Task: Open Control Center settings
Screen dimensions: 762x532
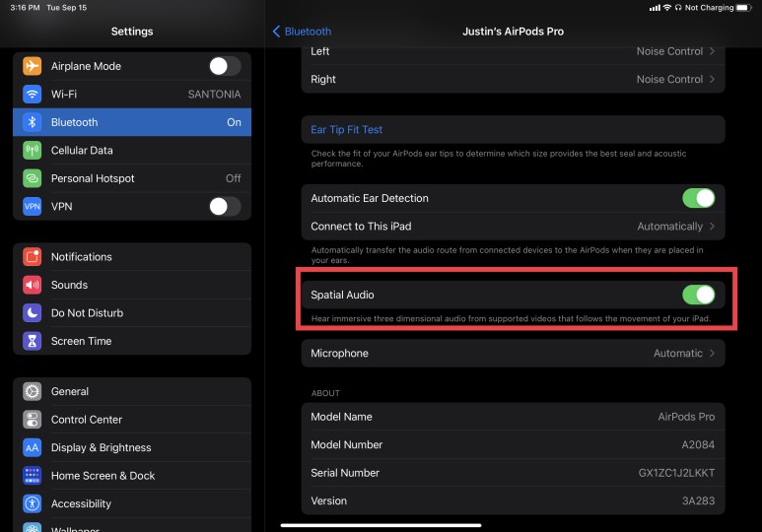Action: pyautogui.click(x=132, y=420)
